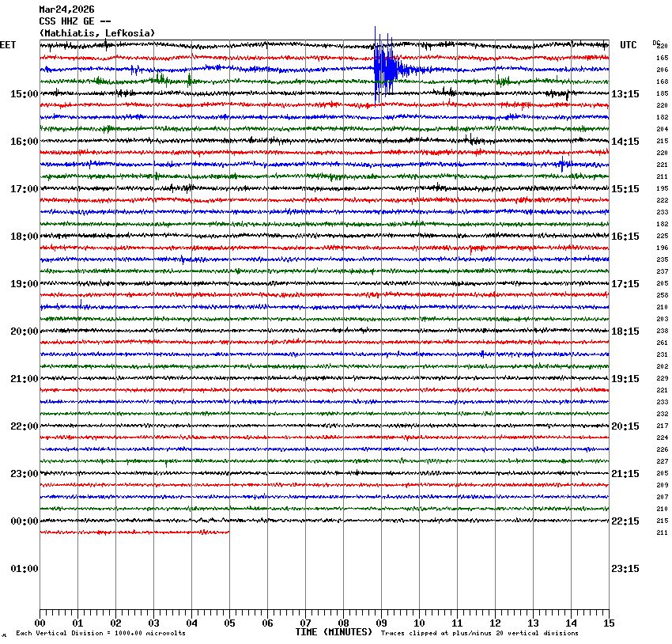Viewport: 672px width, 644px height.
Task: Select the 15:00 EET time label
Action: 24,94
